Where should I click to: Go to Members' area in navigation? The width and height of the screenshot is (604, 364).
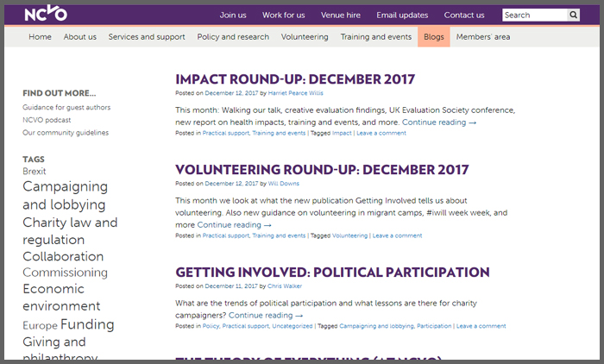coord(483,37)
